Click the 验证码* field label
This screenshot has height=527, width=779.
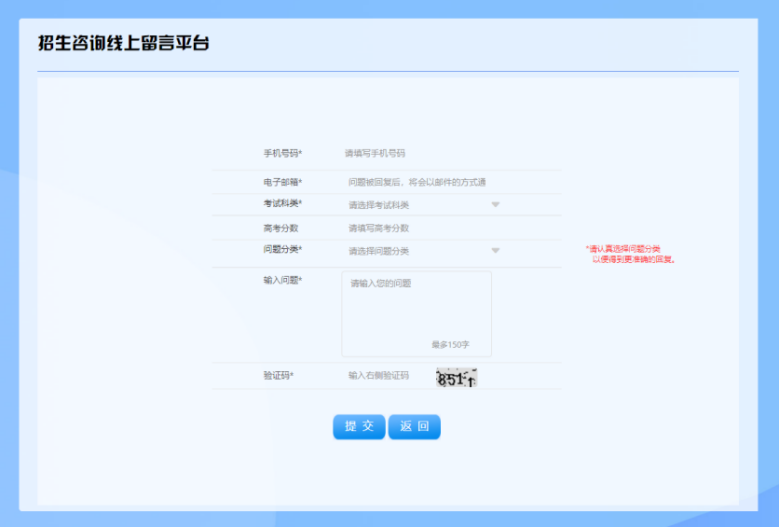(x=278, y=376)
